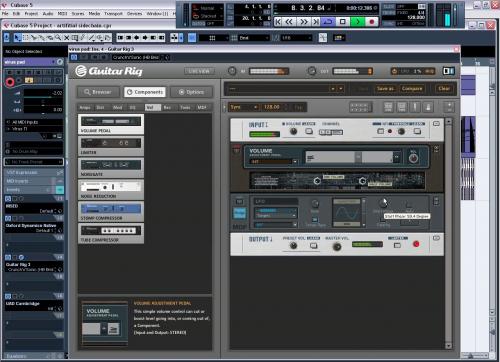Open the LFO Target dropdown
500x362 pixels.
coord(275,216)
